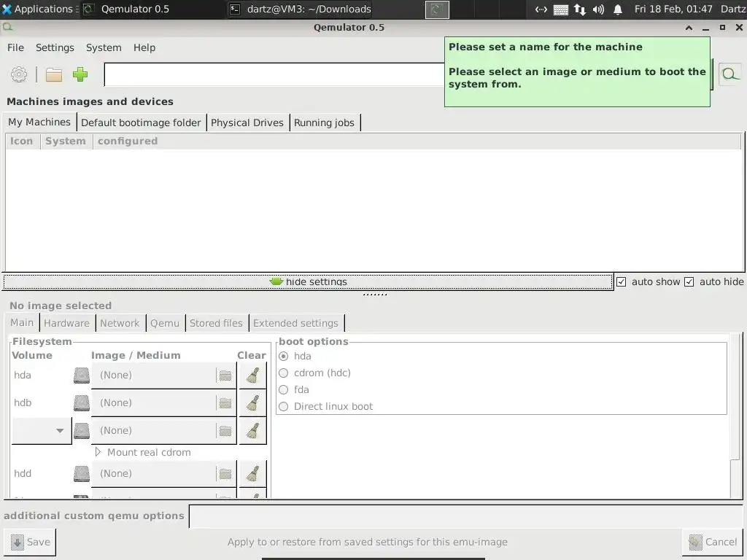Clear the third volume row image

252,430
